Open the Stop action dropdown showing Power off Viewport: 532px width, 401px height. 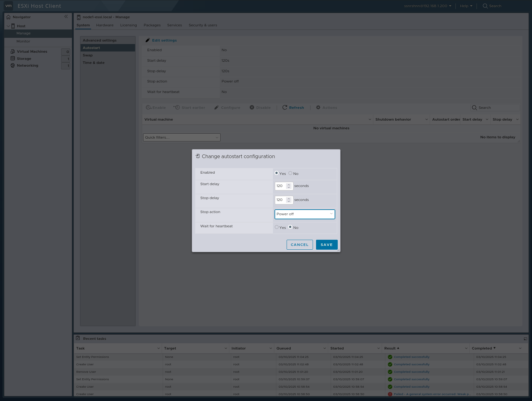(x=305, y=214)
